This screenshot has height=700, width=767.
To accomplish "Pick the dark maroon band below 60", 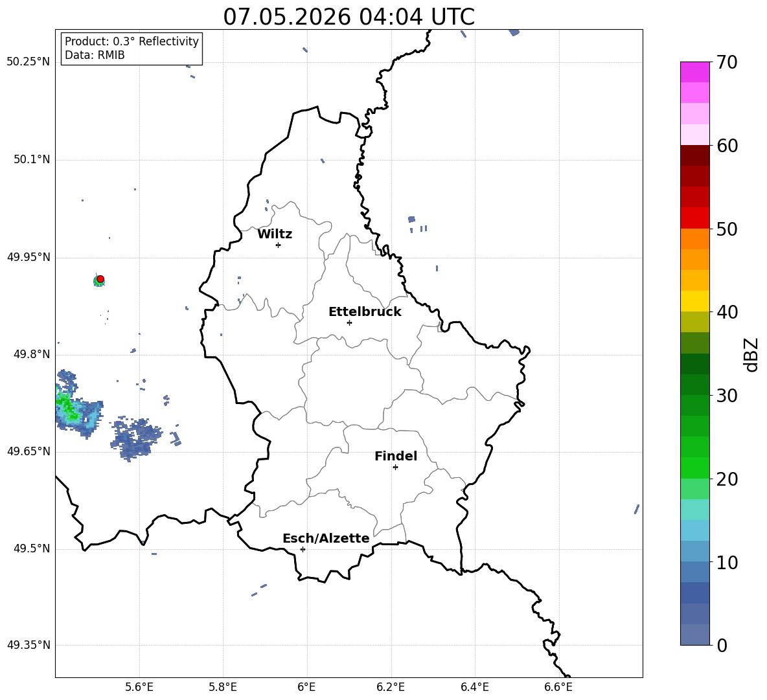I will tap(694, 155).
